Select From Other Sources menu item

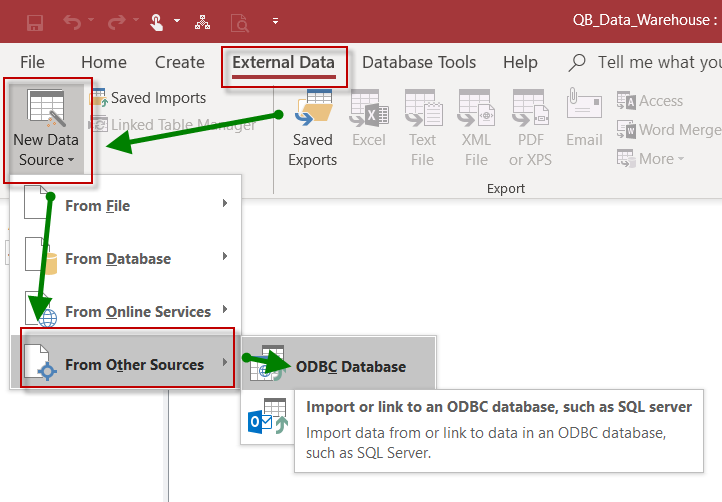coord(125,362)
